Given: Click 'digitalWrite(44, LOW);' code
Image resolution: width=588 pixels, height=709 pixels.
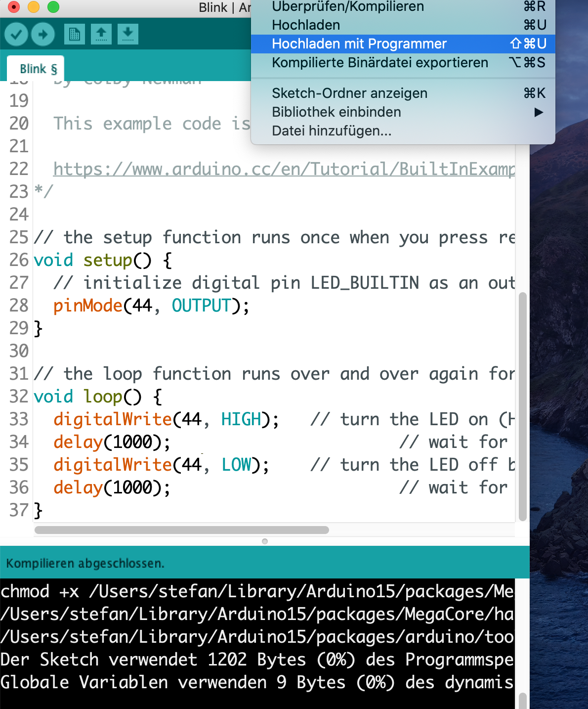Looking at the screenshot, I should (x=161, y=465).
